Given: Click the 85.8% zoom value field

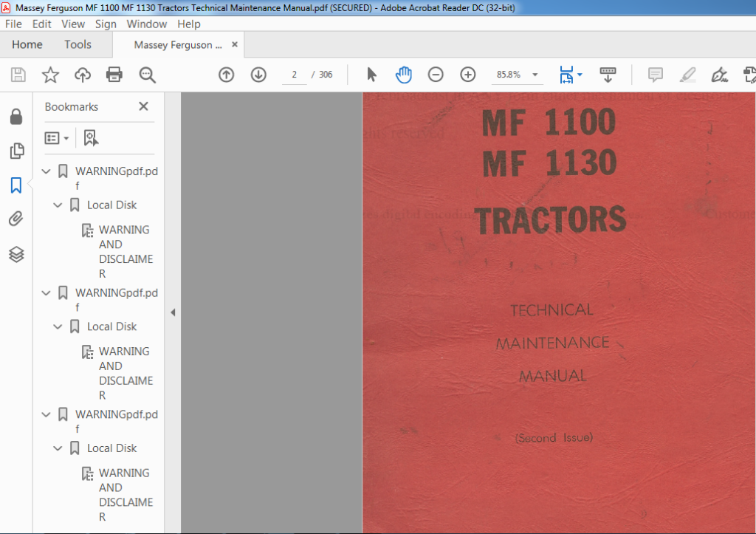Looking at the screenshot, I should click(x=509, y=75).
